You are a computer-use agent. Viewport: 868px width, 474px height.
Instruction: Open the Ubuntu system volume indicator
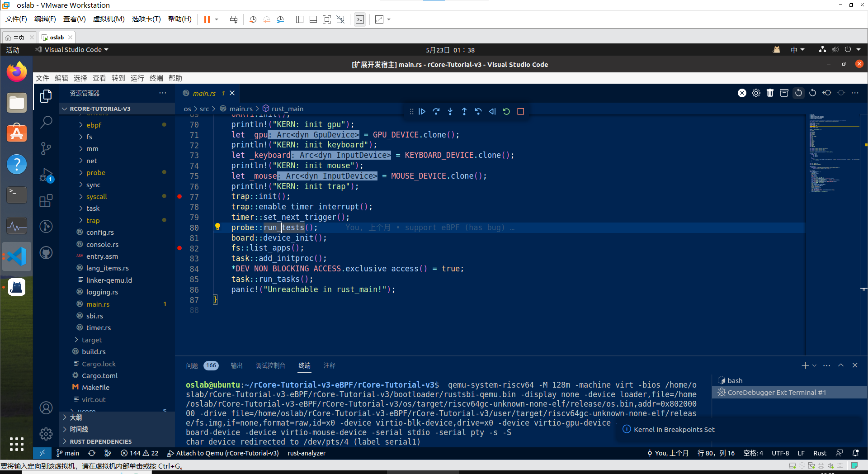pos(835,50)
